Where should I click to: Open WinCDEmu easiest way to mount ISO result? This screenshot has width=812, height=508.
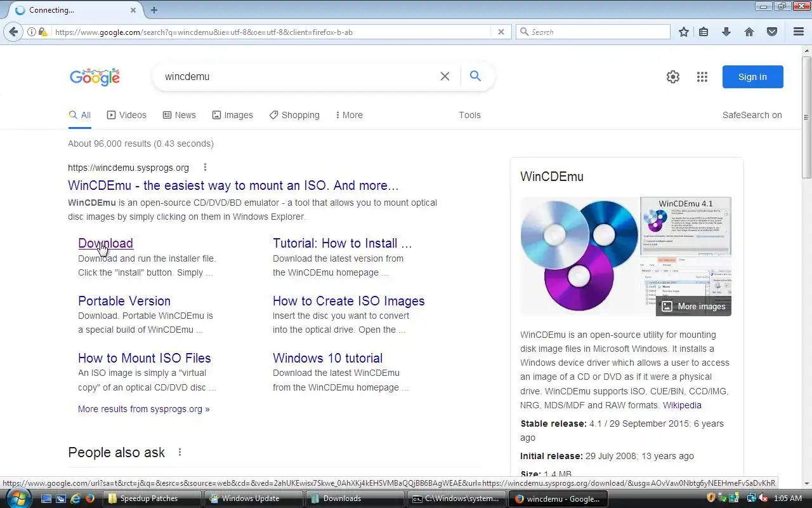(233, 185)
